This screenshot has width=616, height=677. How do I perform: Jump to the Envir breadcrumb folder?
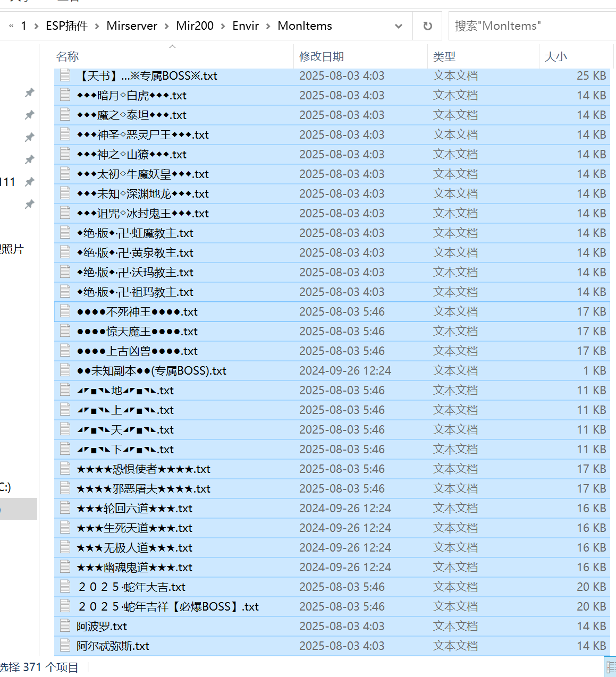click(x=246, y=26)
